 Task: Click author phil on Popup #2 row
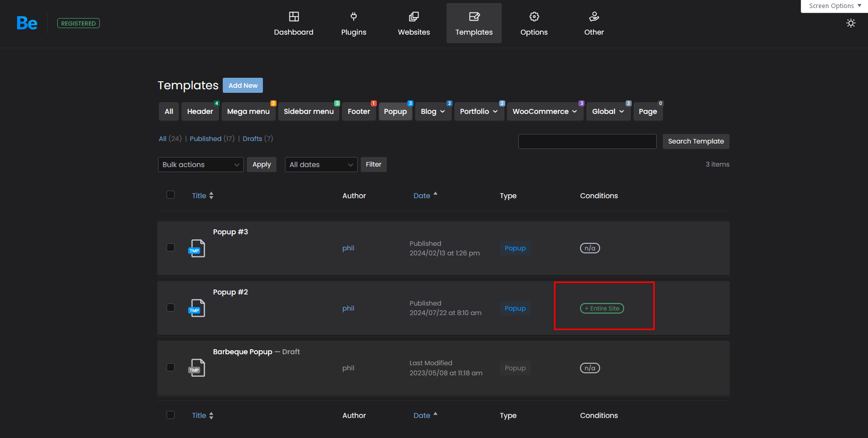tap(348, 308)
